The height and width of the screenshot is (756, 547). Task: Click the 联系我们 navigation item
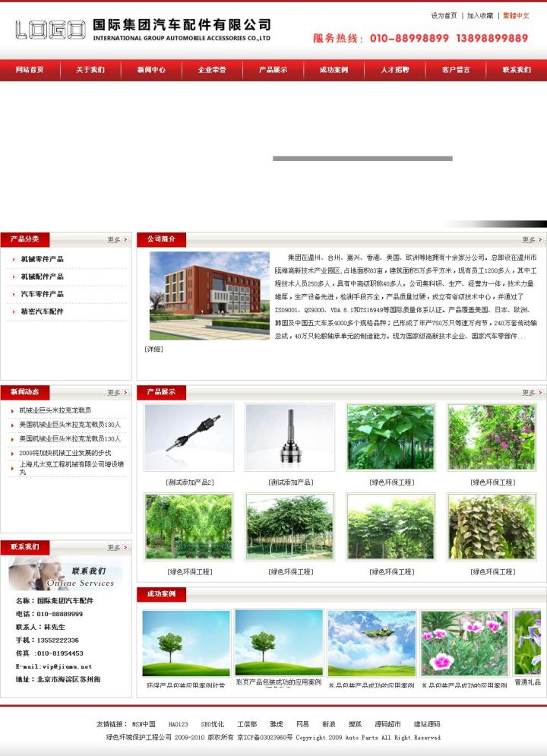pyautogui.click(x=517, y=70)
